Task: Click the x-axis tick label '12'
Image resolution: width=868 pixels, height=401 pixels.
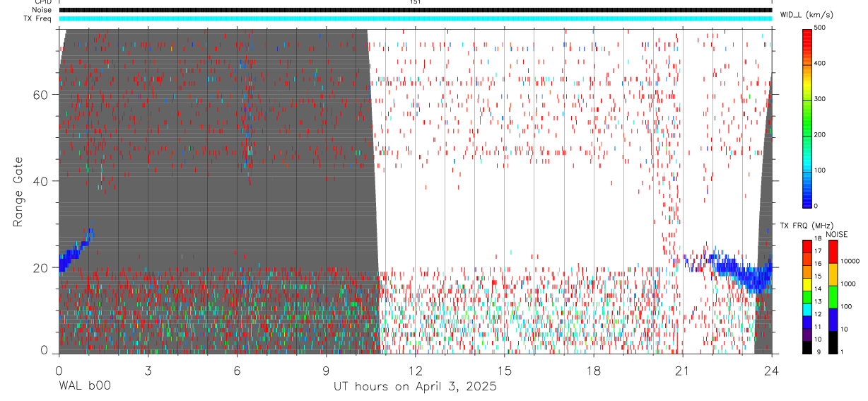Action: click(x=415, y=370)
